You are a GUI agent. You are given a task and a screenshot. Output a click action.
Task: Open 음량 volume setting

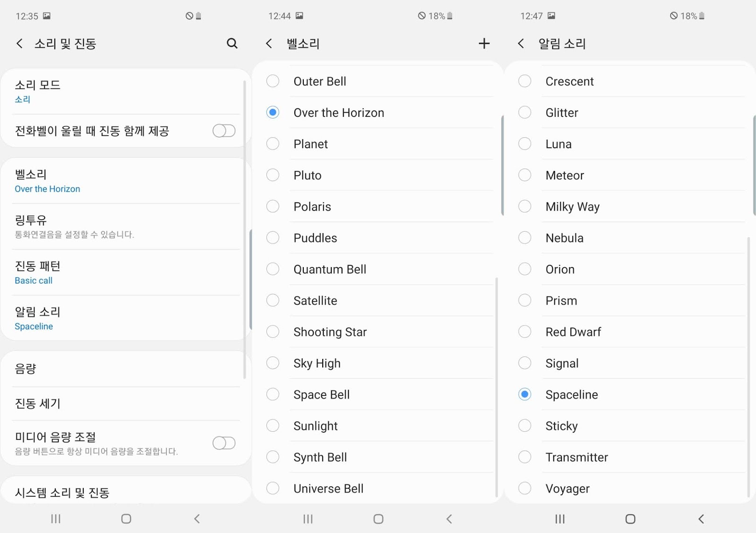[125, 369]
